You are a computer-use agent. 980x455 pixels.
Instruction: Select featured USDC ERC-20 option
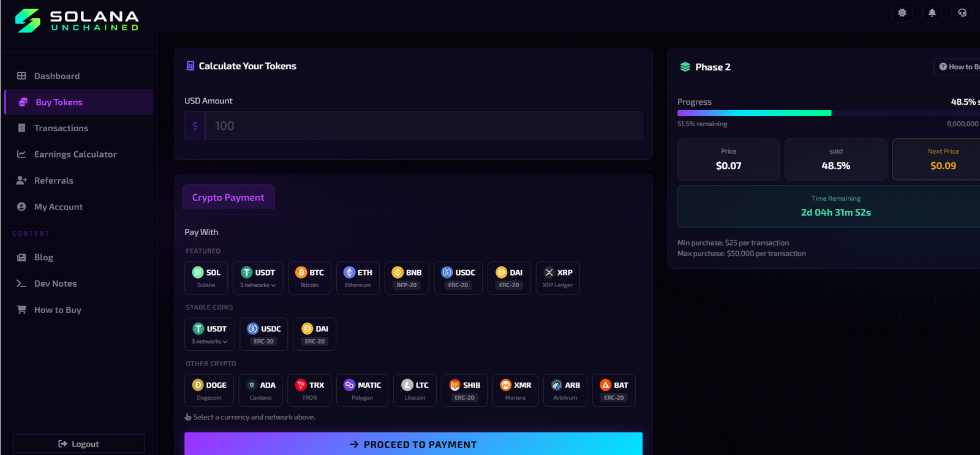[x=458, y=278]
